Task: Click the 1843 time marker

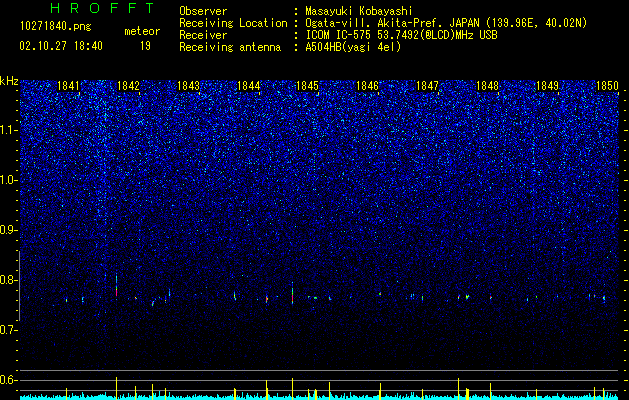Action: coord(189,86)
